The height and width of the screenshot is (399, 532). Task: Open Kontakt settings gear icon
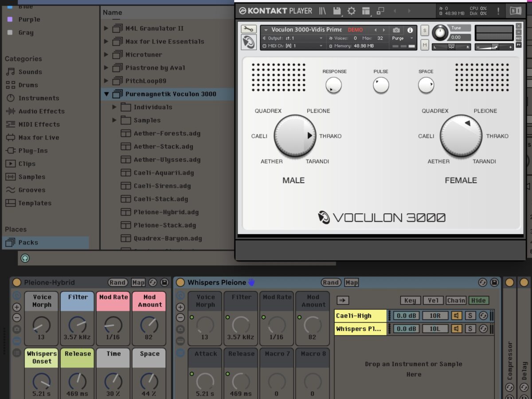tap(351, 11)
